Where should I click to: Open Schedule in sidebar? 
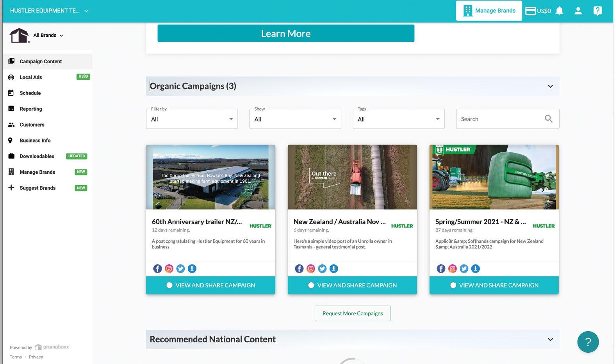click(x=48, y=93)
